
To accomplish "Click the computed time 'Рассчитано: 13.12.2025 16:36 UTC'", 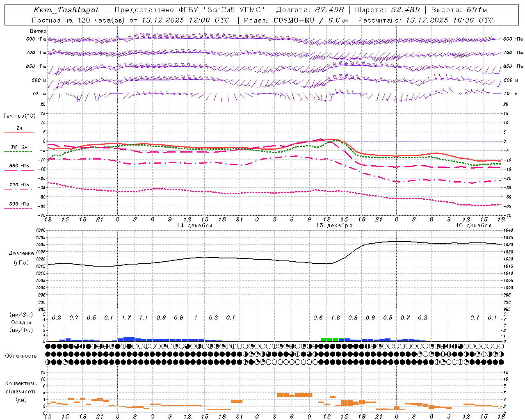I will click(426, 20).
